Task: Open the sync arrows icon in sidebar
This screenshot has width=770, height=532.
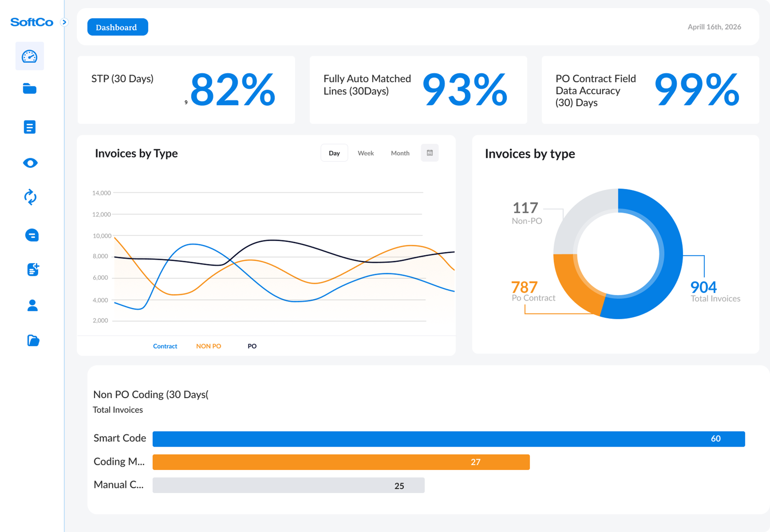Action: 30,197
